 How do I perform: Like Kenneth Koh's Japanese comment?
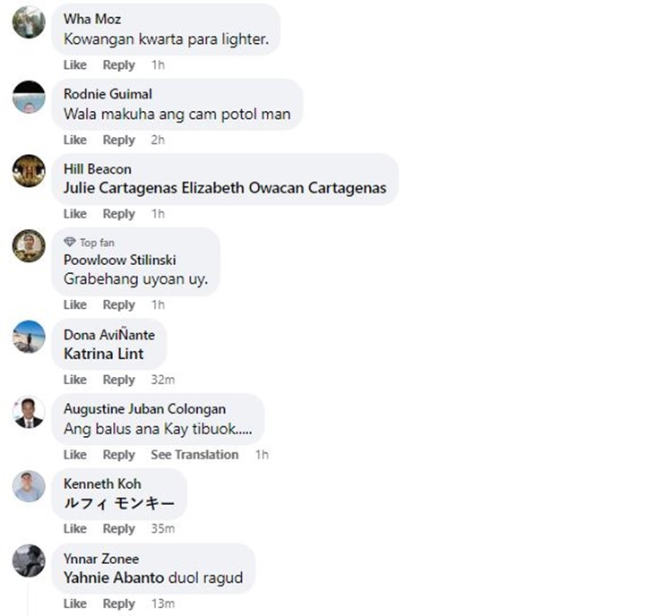[75, 528]
